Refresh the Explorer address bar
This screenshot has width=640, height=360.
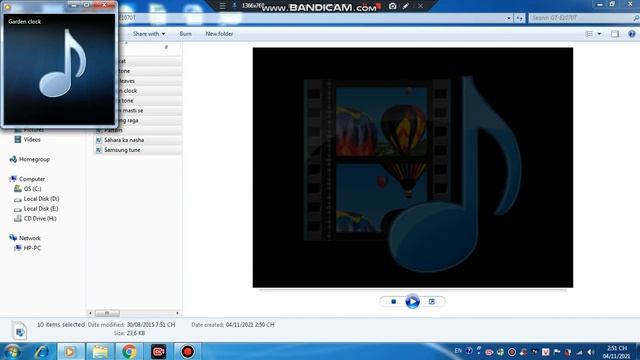[519, 18]
